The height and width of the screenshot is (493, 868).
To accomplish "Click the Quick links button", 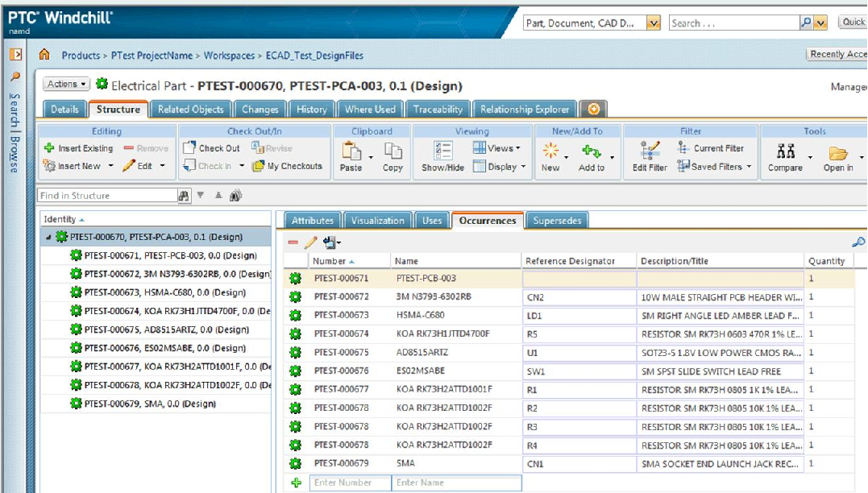I will [x=853, y=22].
